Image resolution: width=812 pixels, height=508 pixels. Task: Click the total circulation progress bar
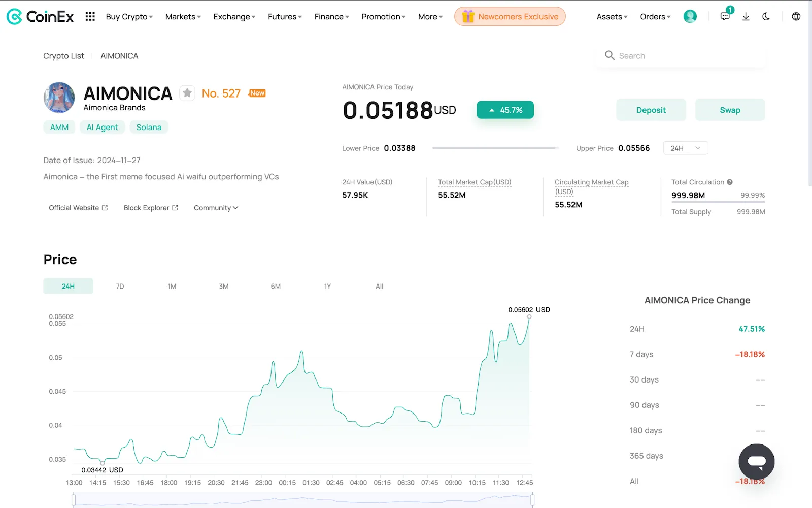click(718, 202)
